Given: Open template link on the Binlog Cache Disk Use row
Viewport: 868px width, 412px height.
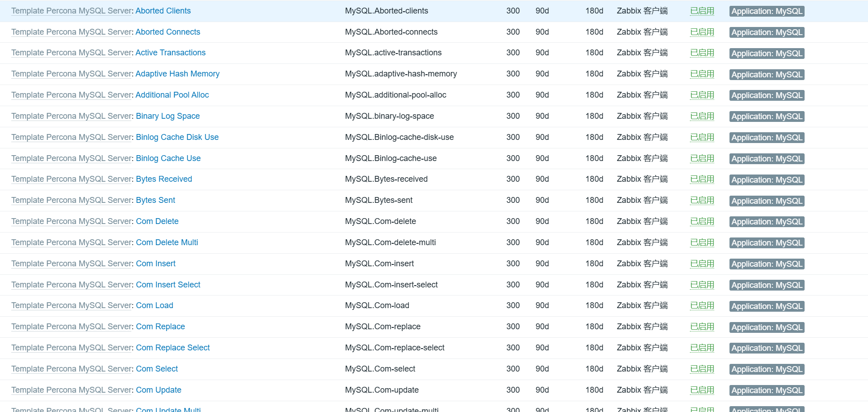Looking at the screenshot, I should coord(72,137).
